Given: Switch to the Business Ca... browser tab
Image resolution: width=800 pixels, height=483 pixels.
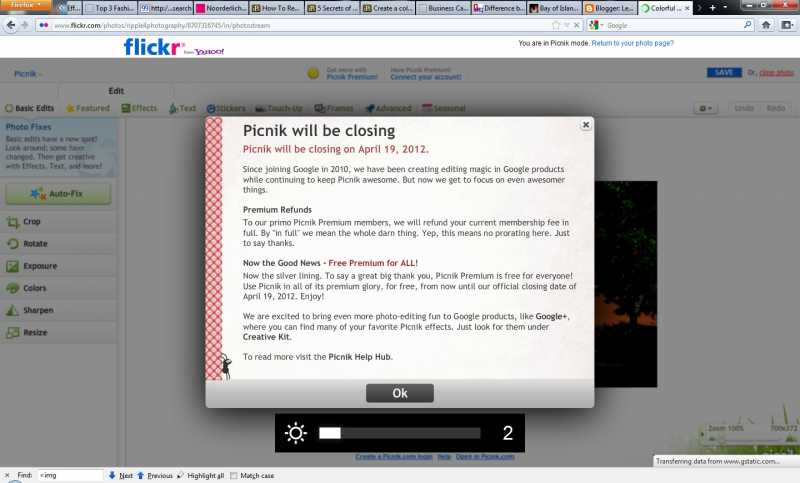Looking at the screenshot, I should (443, 8).
